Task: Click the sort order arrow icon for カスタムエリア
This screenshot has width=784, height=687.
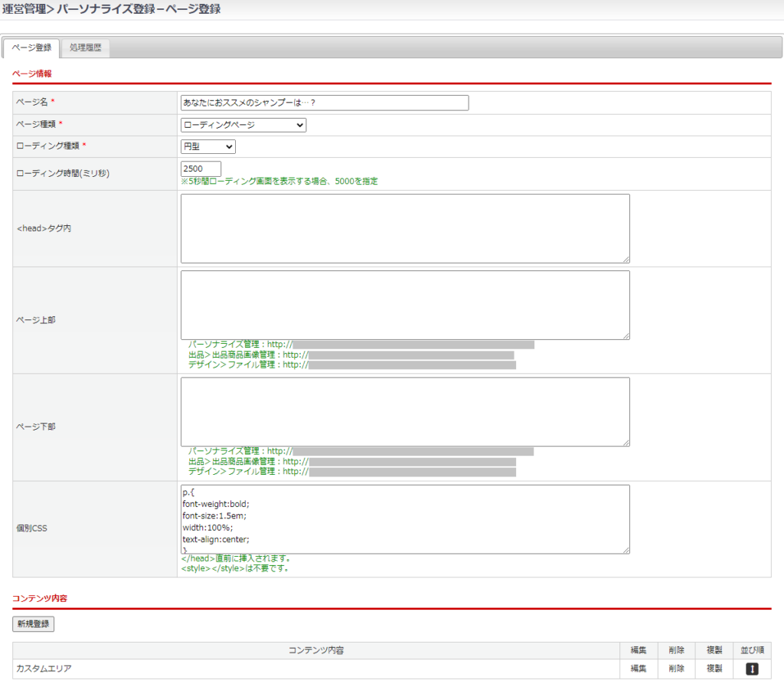Action: [x=752, y=669]
